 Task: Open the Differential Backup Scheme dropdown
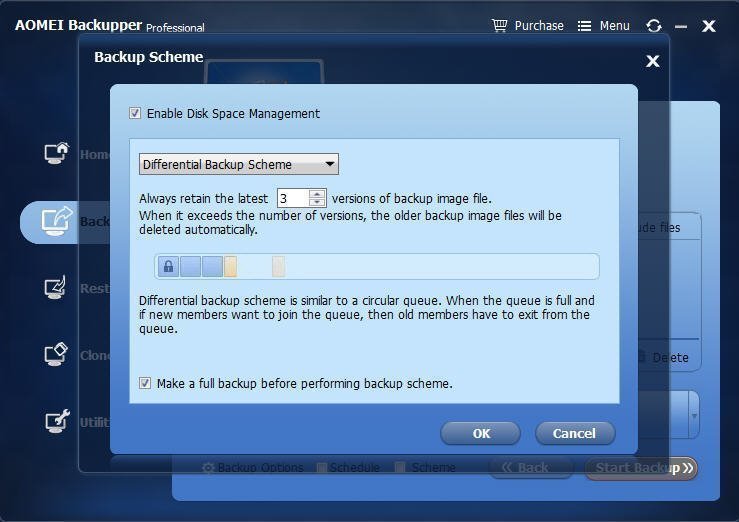tap(238, 164)
